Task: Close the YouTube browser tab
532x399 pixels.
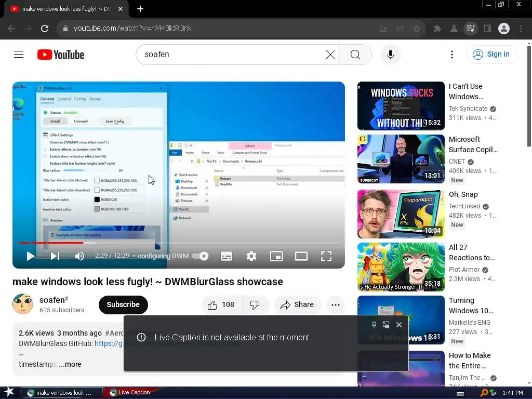Action: tap(121, 9)
